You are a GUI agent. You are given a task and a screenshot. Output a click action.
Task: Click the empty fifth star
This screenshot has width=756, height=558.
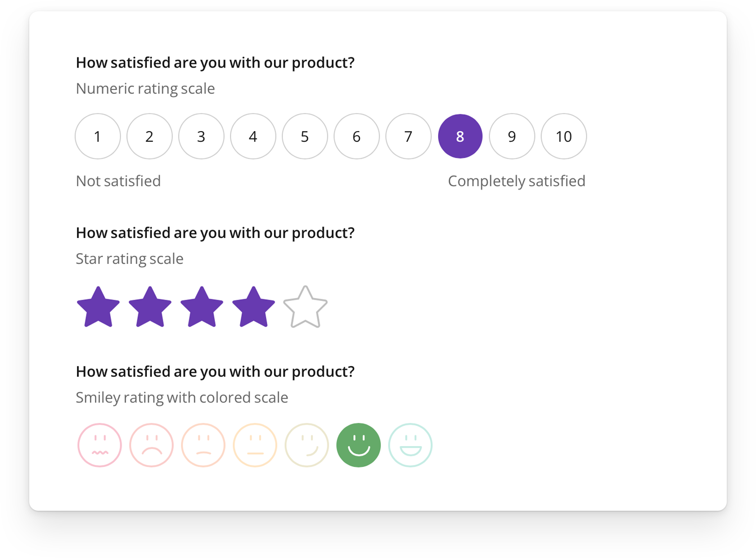(x=305, y=307)
